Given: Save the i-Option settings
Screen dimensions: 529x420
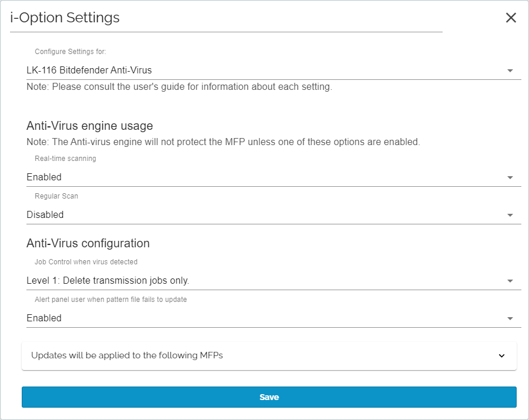Looking at the screenshot, I should (x=269, y=397).
